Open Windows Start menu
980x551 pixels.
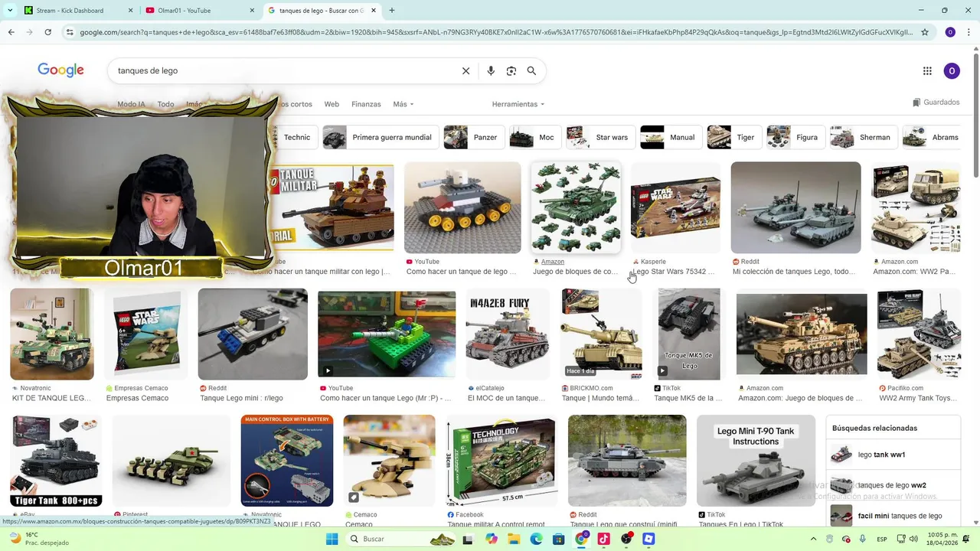pyautogui.click(x=332, y=539)
